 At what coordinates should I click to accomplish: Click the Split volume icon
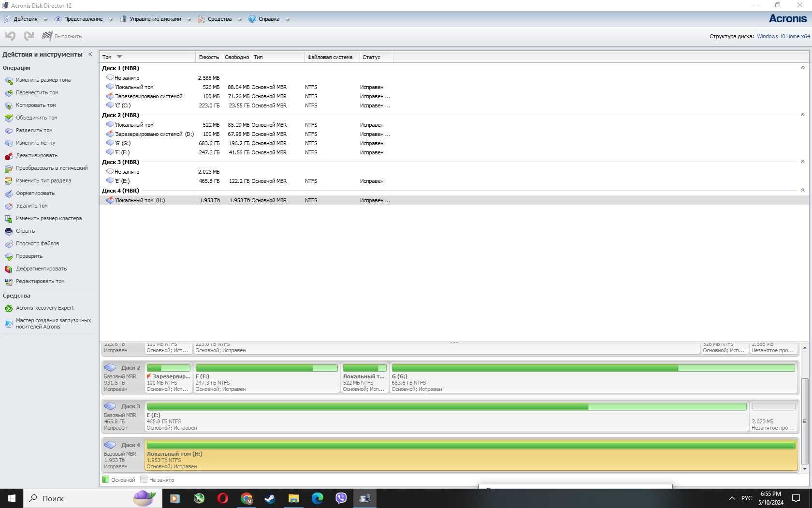coord(8,131)
